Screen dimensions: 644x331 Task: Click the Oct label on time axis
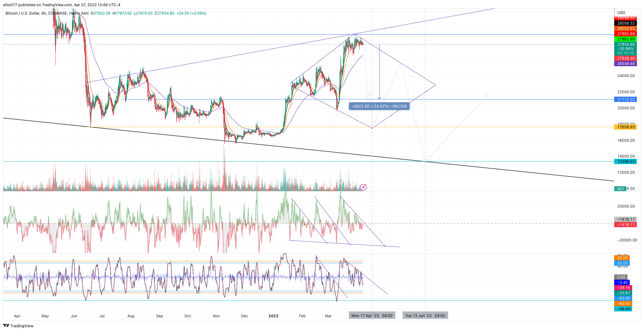(x=187, y=316)
